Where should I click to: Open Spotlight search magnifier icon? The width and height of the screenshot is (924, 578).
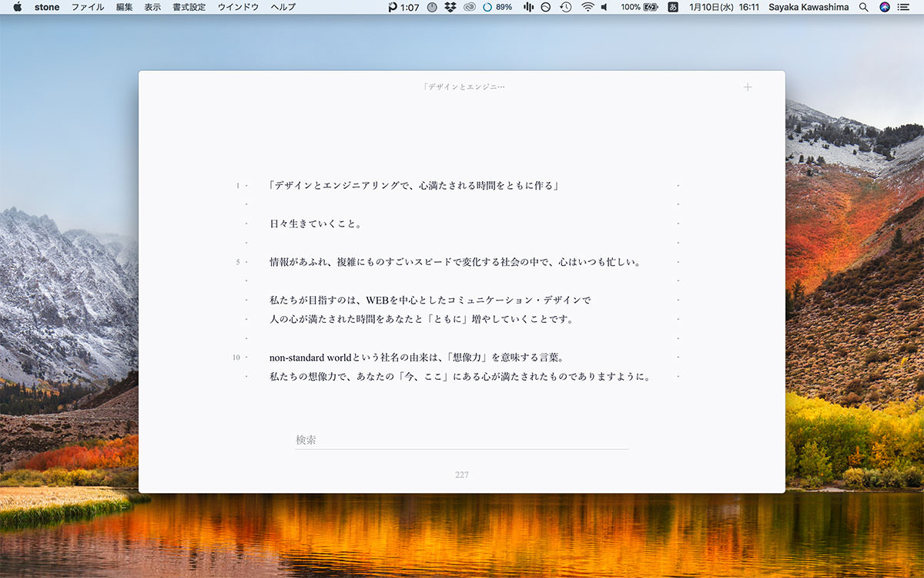(x=864, y=7)
